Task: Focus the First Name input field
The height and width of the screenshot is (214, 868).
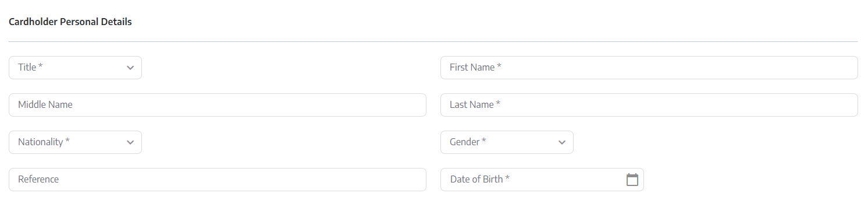Action: 649,68
